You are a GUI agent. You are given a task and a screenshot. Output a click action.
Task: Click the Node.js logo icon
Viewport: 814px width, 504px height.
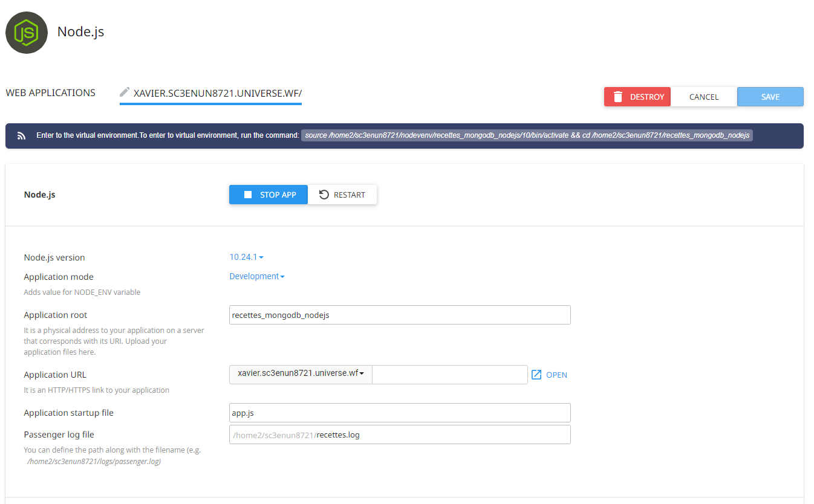click(27, 33)
